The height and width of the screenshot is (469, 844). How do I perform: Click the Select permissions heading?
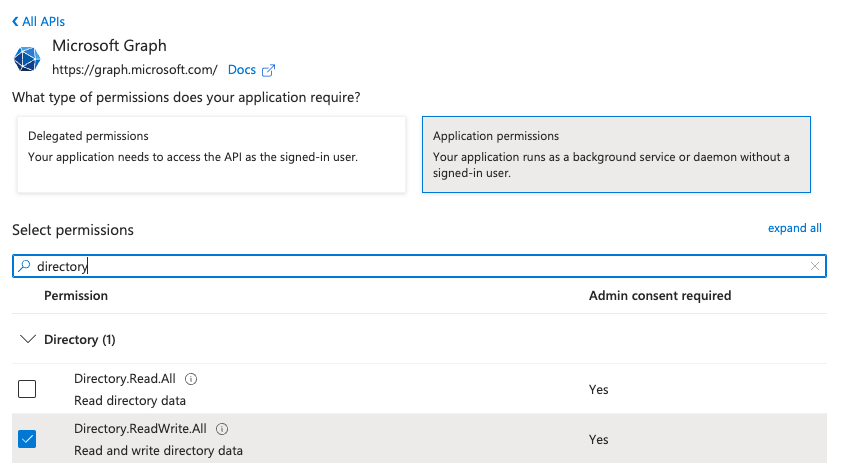tap(73, 230)
